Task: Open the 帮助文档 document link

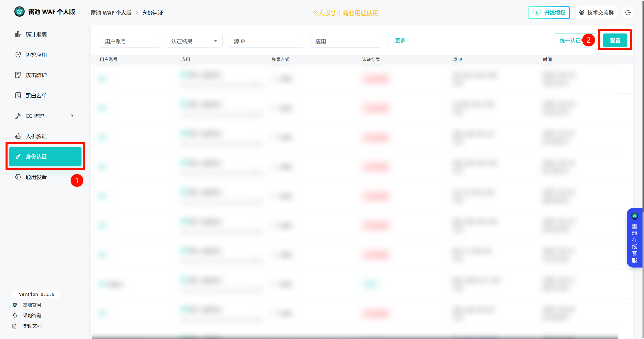Action: [32, 326]
